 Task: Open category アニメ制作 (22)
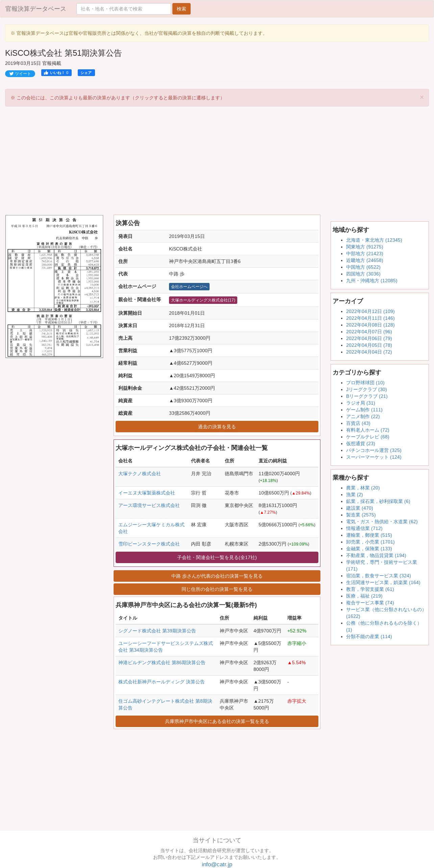[x=363, y=416]
